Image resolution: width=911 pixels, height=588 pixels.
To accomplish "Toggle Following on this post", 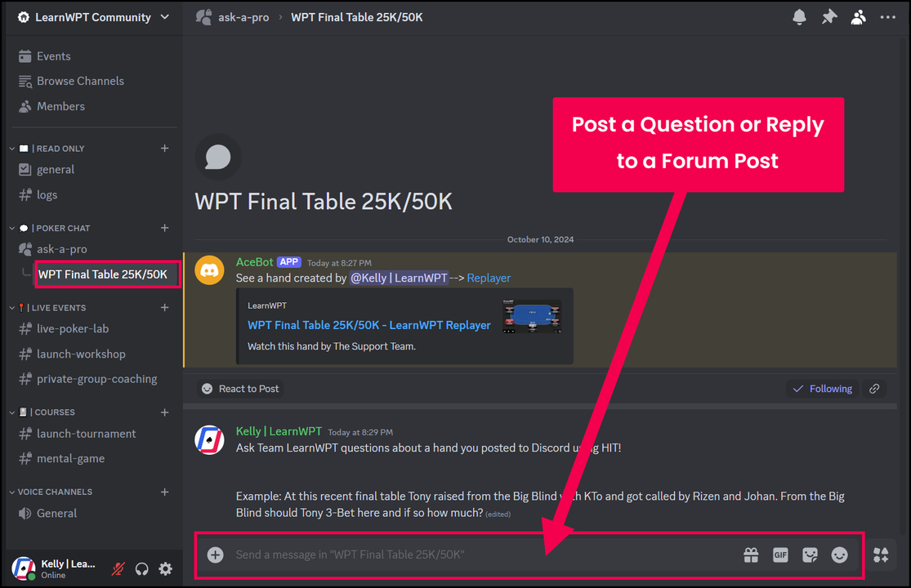I will pos(822,388).
